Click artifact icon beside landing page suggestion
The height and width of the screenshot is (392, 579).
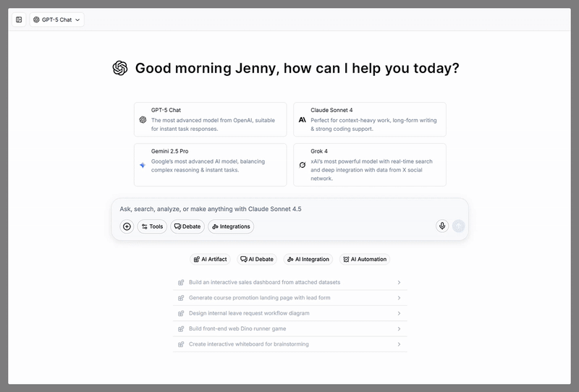[181, 298]
